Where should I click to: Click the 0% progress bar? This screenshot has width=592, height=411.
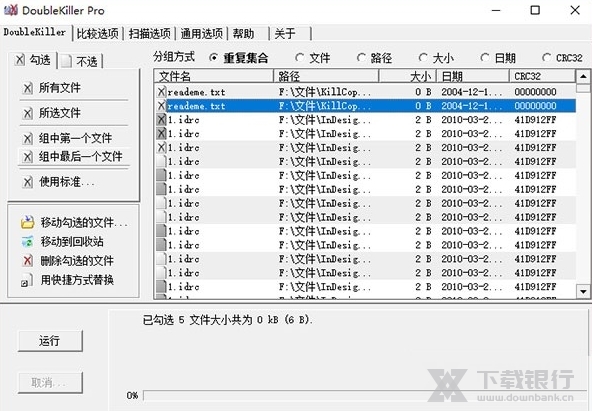point(365,395)
